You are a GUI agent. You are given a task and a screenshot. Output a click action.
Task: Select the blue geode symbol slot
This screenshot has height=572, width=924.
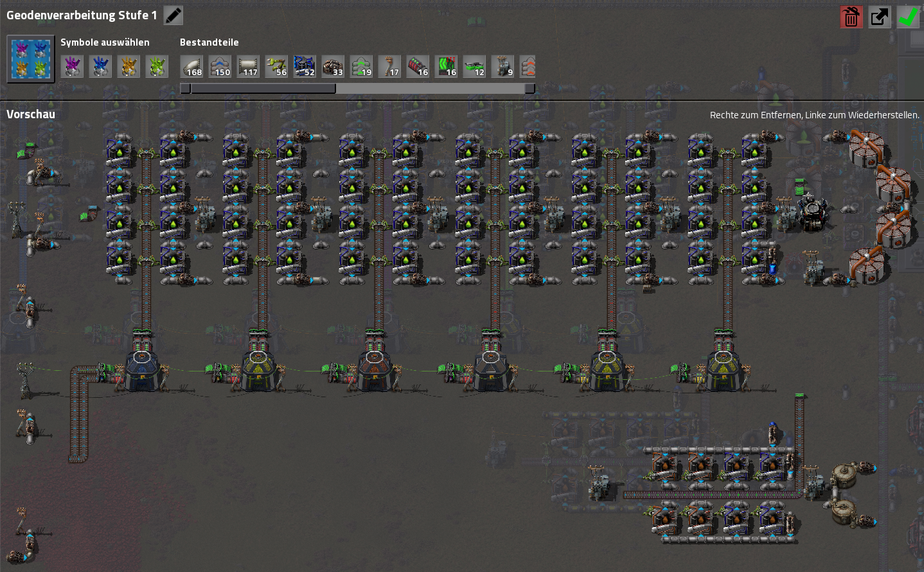click(x=100, y=66)
